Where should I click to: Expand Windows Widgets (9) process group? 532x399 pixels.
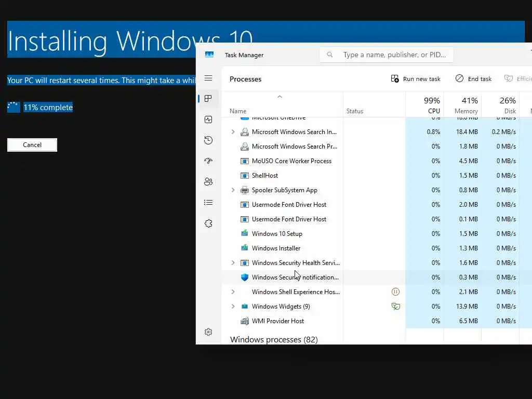tap(233, 307)
